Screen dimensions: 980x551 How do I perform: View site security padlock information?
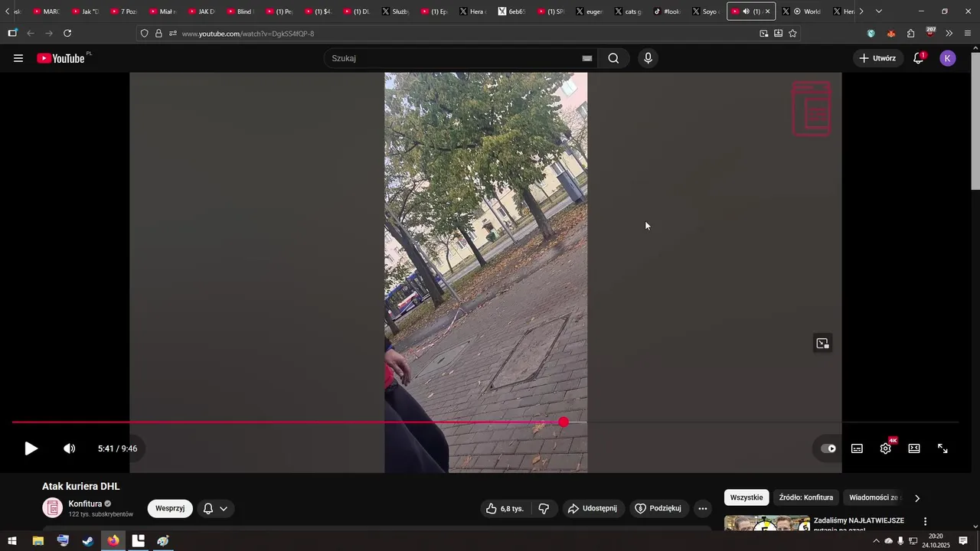click(158, 34)
